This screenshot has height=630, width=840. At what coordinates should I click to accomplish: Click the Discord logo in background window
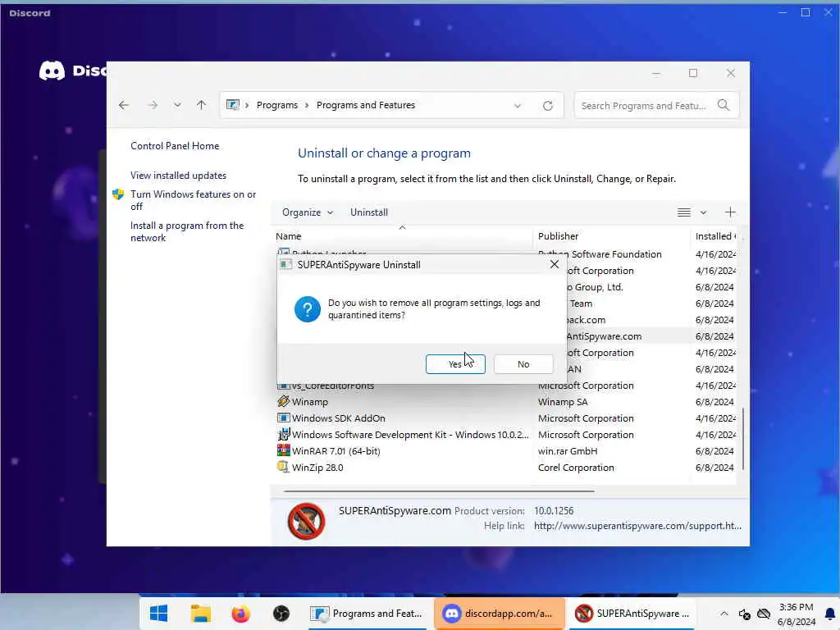(x=52, y=71)
